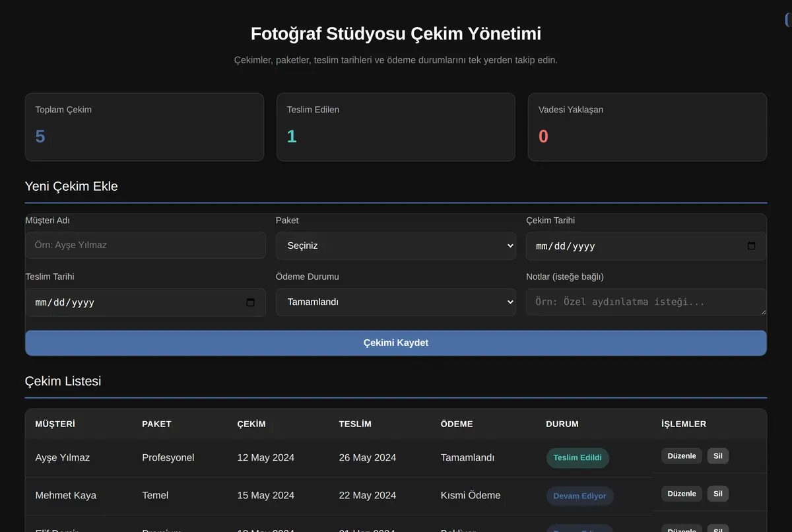
Task: Click Mehmet Kaya's Devam Ediyor status badge
Action: click(579, 496)
